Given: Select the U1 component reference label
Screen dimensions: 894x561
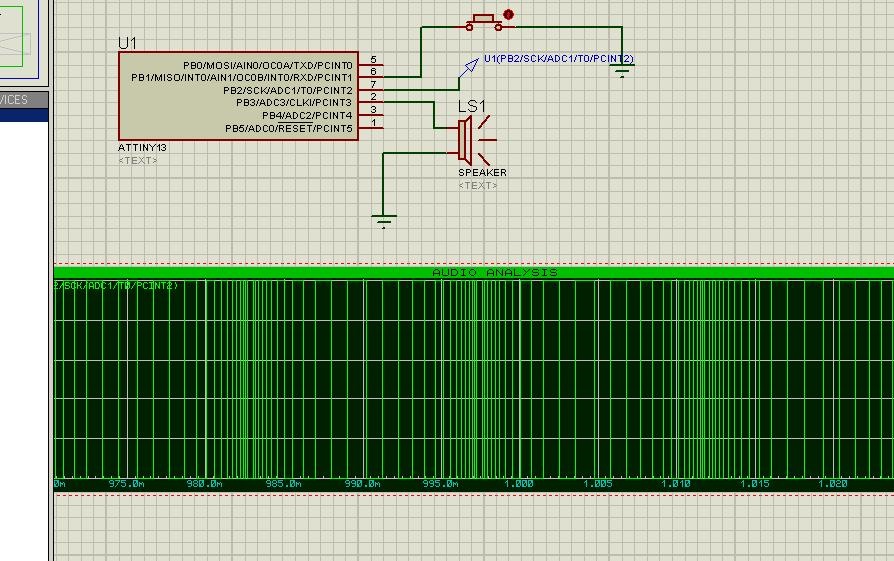Looking at the screenshot, I should click(x=127, y=43).
